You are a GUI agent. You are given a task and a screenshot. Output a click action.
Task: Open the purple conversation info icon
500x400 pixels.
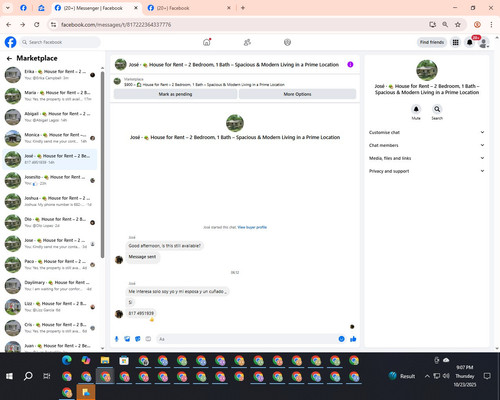pyautogui.click(x=350, y=64)
